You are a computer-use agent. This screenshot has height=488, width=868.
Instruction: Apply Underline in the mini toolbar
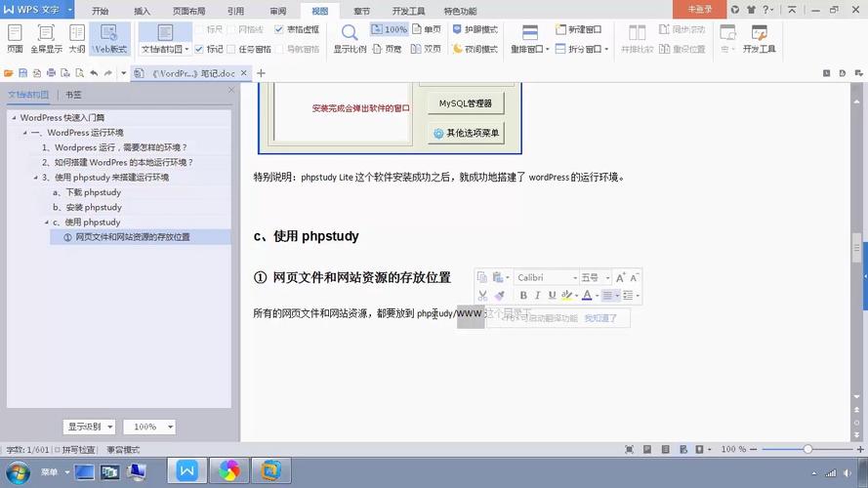point(552,296)
